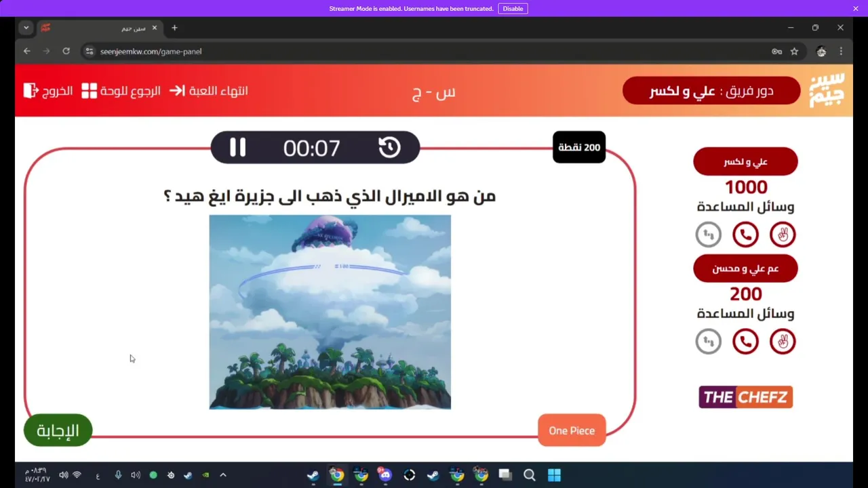Go forward in browser history
Viewport: 868px width, 488px height.
46,51
